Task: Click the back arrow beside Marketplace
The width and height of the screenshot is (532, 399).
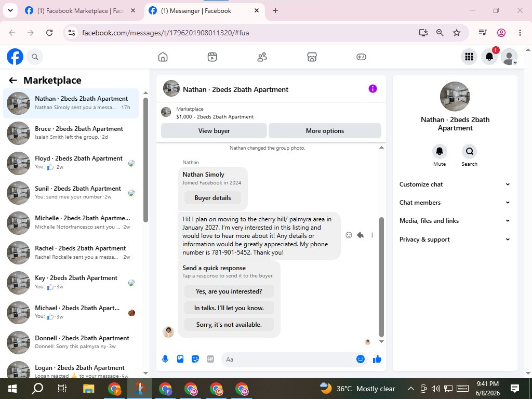Action: [x=13, y=80]
